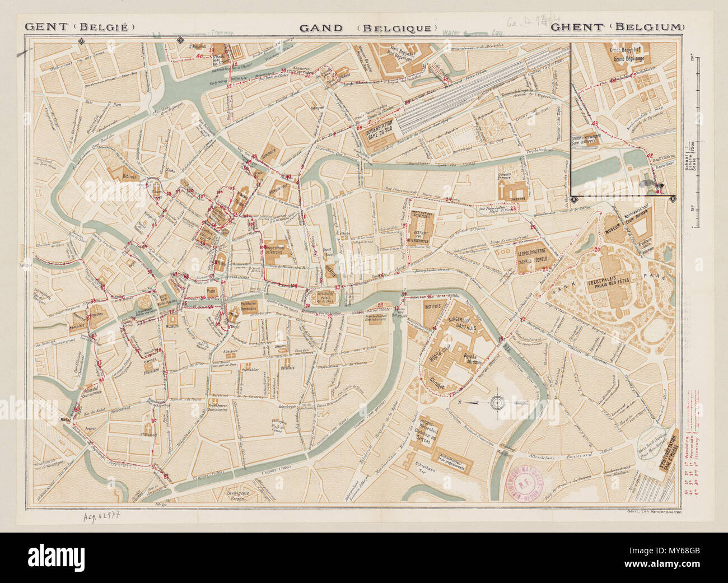Click the 'Biblioth.' building label

tap(131, 176)
